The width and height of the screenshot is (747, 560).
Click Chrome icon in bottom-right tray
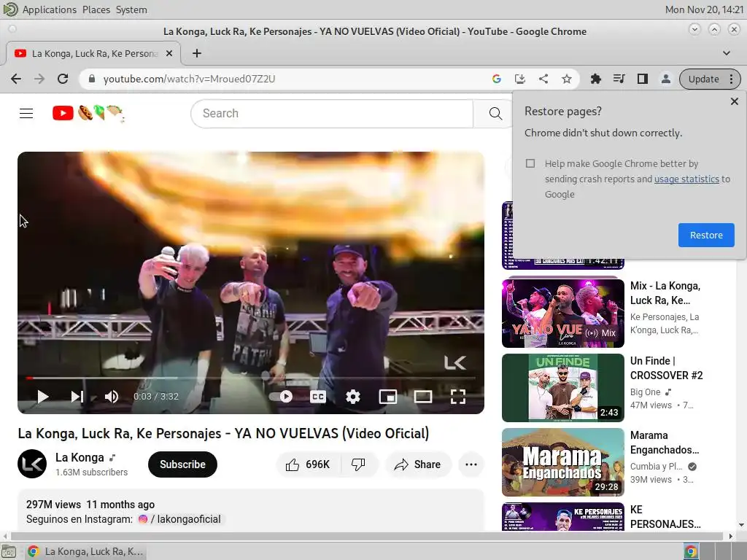click(x=691, y=551)
